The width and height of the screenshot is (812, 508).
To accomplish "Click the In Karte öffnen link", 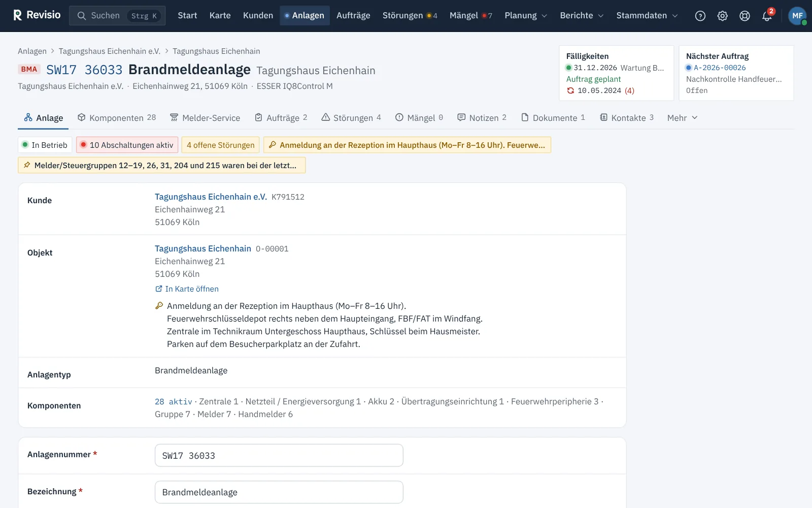I will click(x=187, y=289).
